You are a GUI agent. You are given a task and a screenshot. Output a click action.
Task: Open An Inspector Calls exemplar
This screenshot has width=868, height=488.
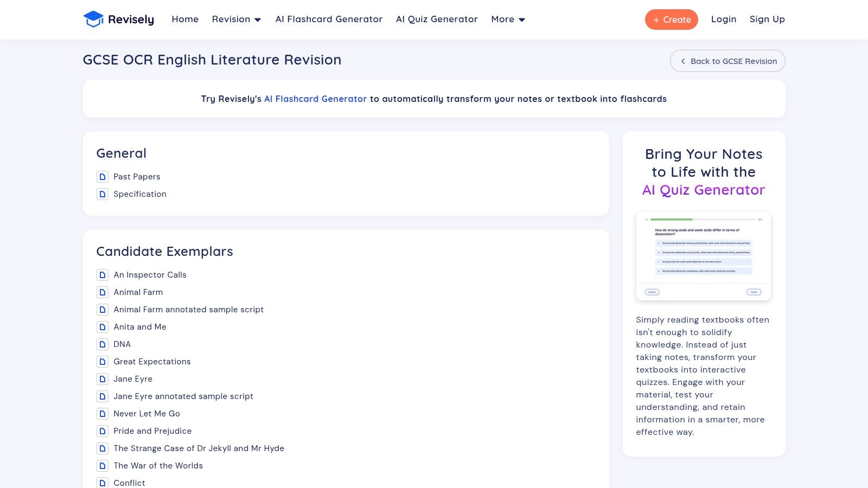150,275
